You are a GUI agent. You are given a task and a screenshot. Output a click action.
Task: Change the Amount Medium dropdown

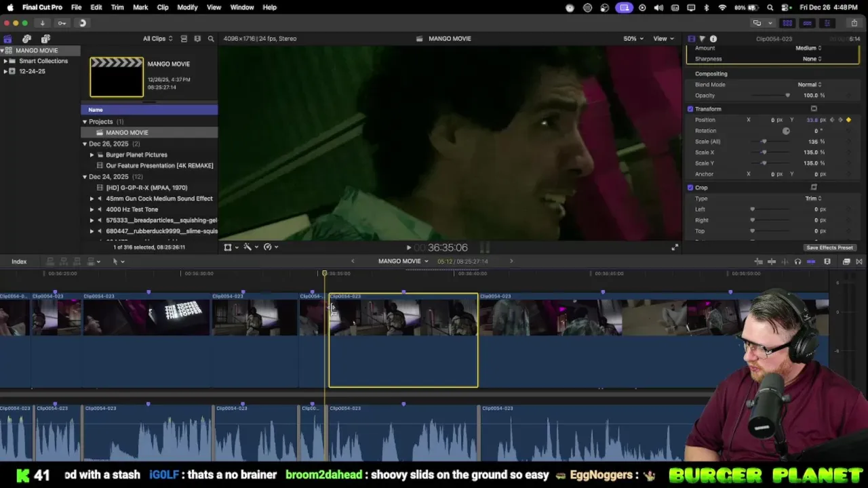808,48
